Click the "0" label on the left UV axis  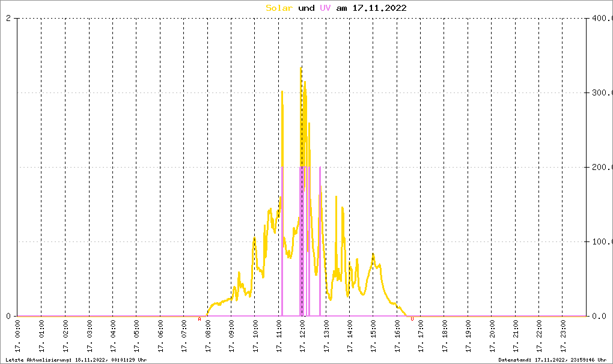point(8,317)
